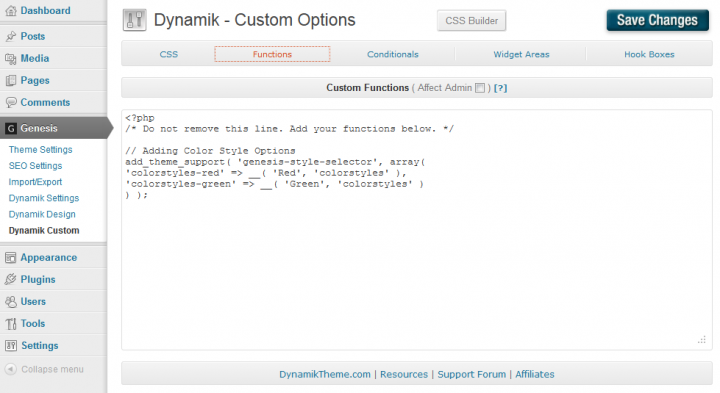Open Import/Export submenu link
Screen dimensions: 720x393
pyautogui.click(x=35, y=182)
